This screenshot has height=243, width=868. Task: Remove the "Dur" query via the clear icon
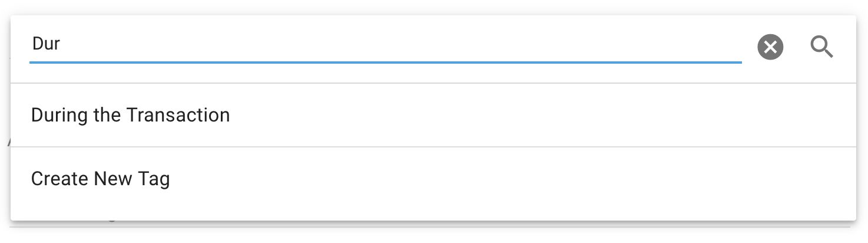pyautogui.click(x=770, y=47)
